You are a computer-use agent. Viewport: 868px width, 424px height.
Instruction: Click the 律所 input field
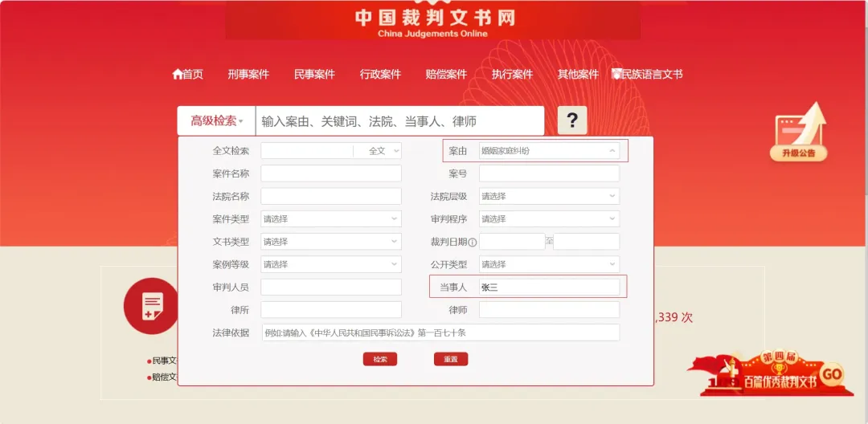tap(331, 310)
